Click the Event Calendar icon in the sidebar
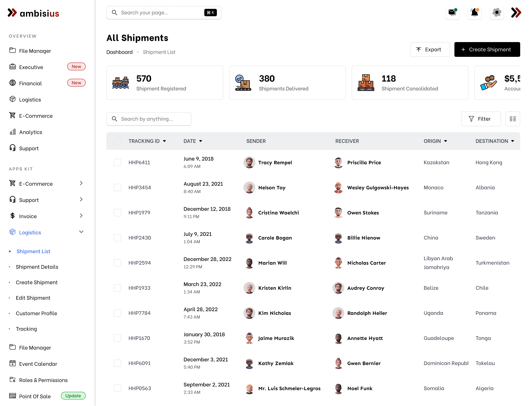532x406 pixels. click(x=13, y=363)
